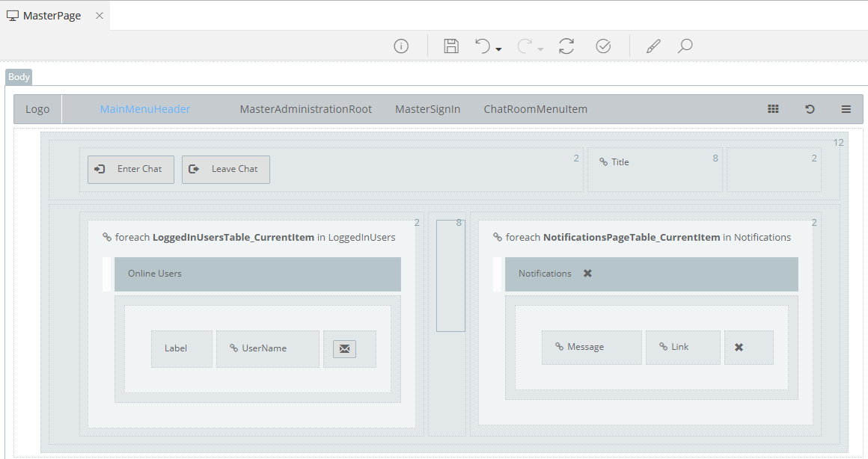Select the pencil edit tool icon
This screenshot has height=459, width=868.
pyautogui.click(x=653, y=46)
